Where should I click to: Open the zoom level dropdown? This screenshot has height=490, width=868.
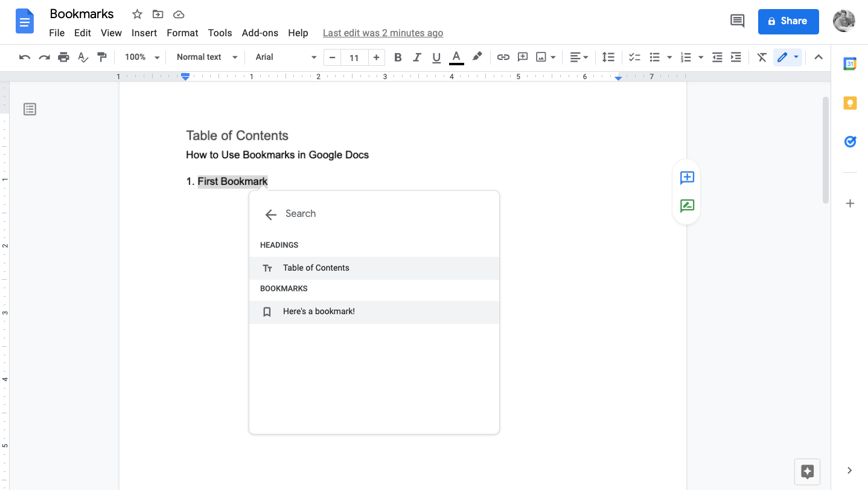140,57
